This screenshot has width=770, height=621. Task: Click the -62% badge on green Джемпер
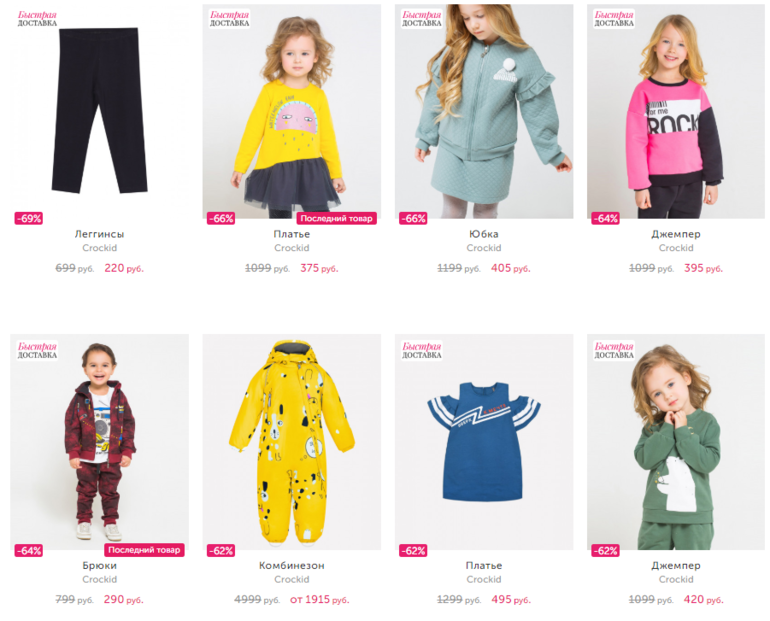(x=605, y=551)
